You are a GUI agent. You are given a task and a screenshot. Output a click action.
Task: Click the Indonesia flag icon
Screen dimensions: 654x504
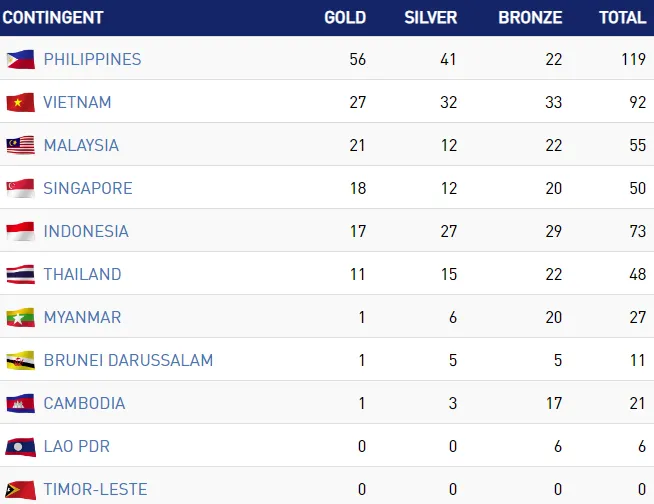click(x=21, y=231)
